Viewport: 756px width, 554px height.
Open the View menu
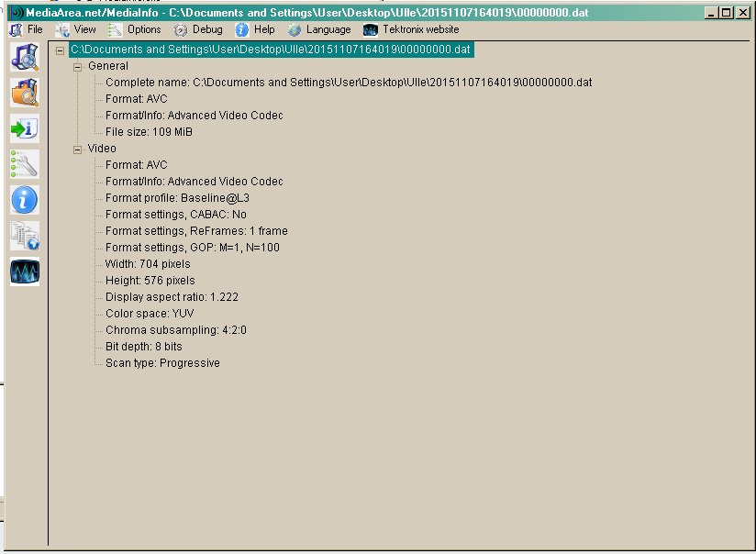pos(84,29)
